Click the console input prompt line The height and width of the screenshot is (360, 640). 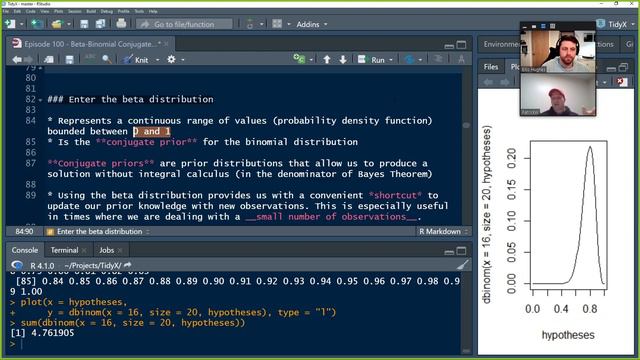(235, 344)
